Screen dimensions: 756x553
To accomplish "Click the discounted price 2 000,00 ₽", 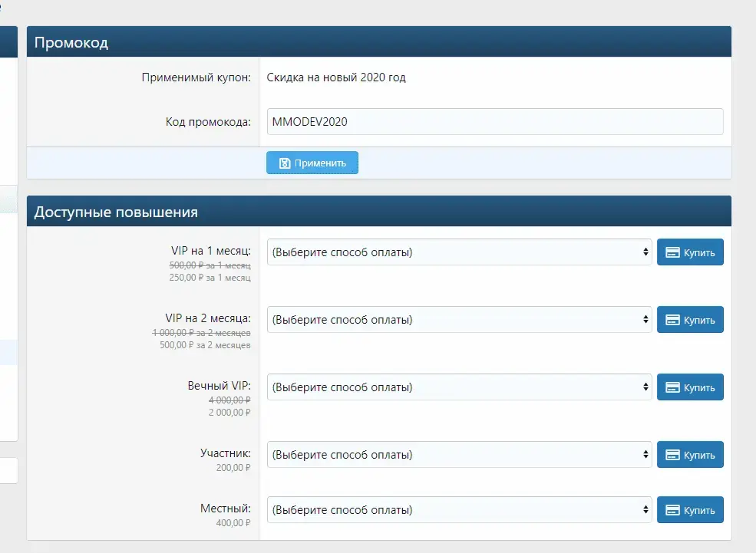I will click(229, 413).
